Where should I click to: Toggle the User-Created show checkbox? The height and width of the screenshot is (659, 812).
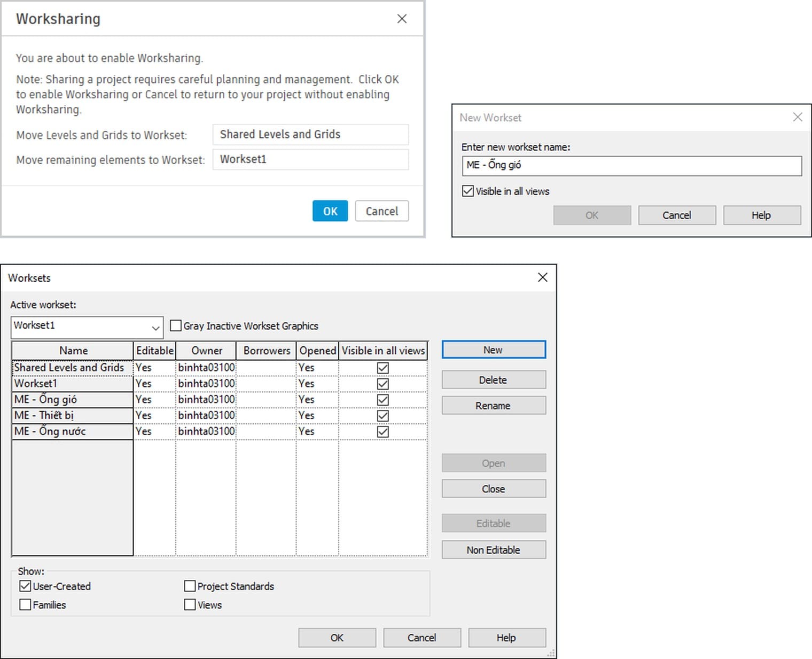[25, 586]
